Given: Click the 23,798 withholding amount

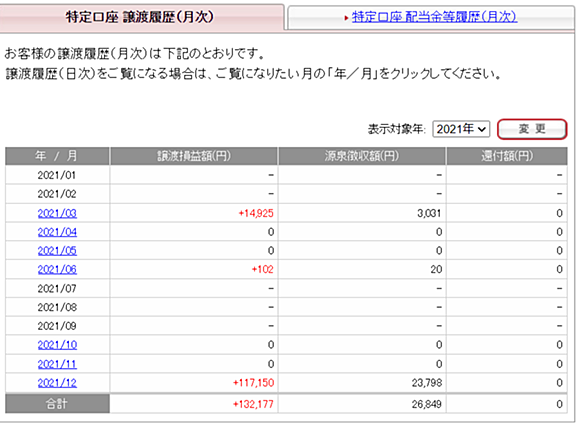Looking at the screenshot, I should click(x=427, y=383).
